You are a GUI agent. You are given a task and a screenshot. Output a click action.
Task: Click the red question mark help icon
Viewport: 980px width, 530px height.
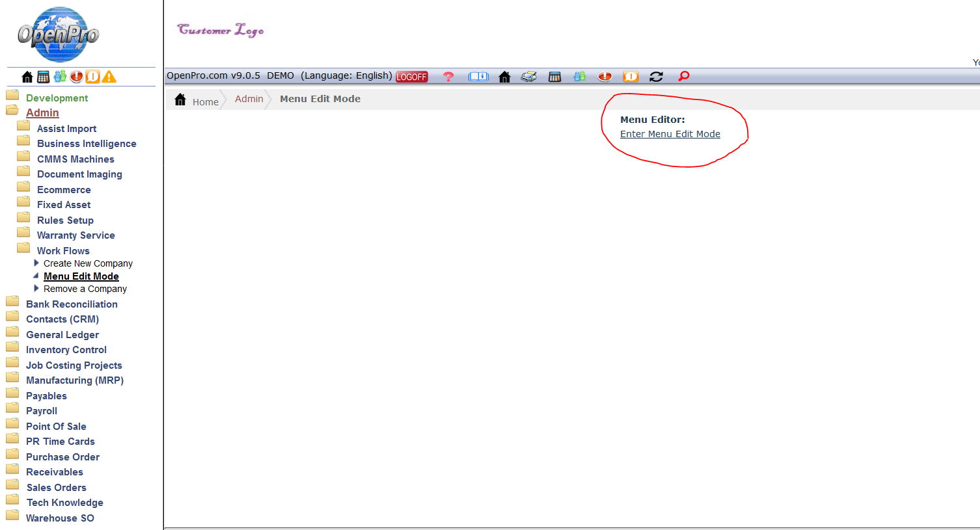[x=448, y=77]
